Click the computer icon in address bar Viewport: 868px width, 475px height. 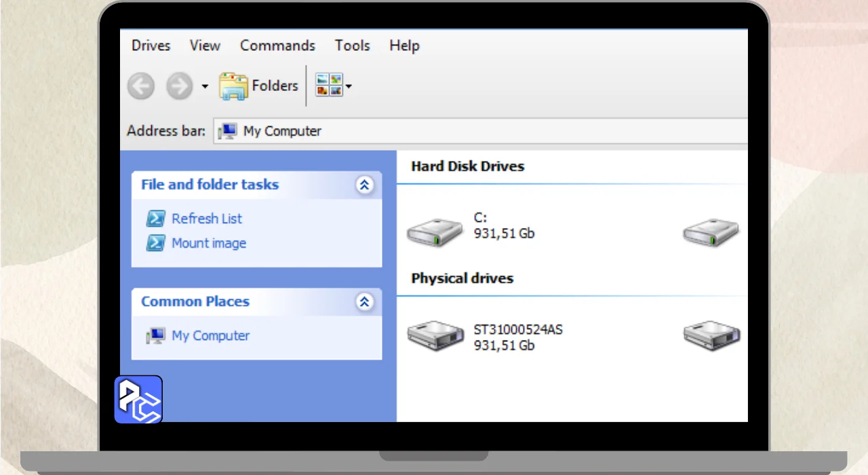point(228,131)
